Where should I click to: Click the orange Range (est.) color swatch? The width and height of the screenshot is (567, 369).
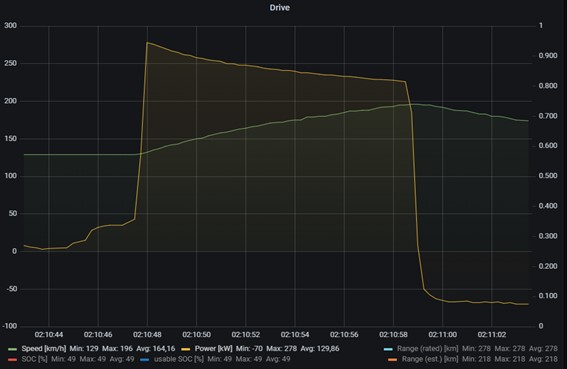(392, 360)
